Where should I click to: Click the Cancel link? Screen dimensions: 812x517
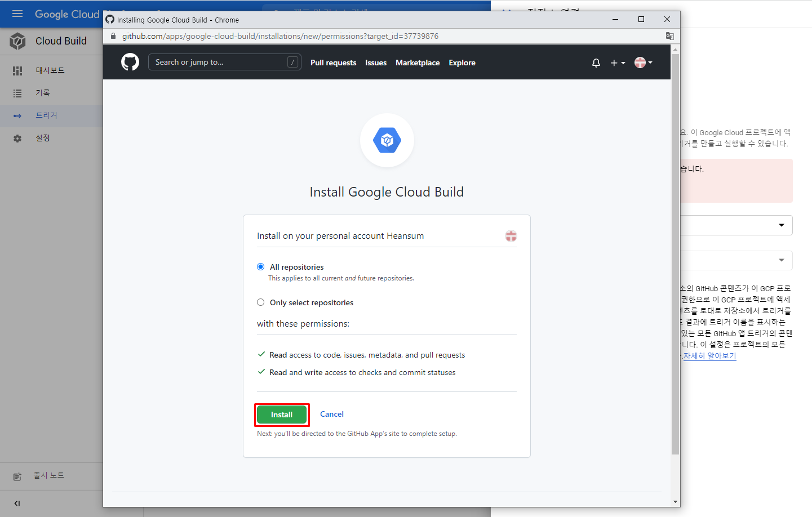tap(332, 414)
